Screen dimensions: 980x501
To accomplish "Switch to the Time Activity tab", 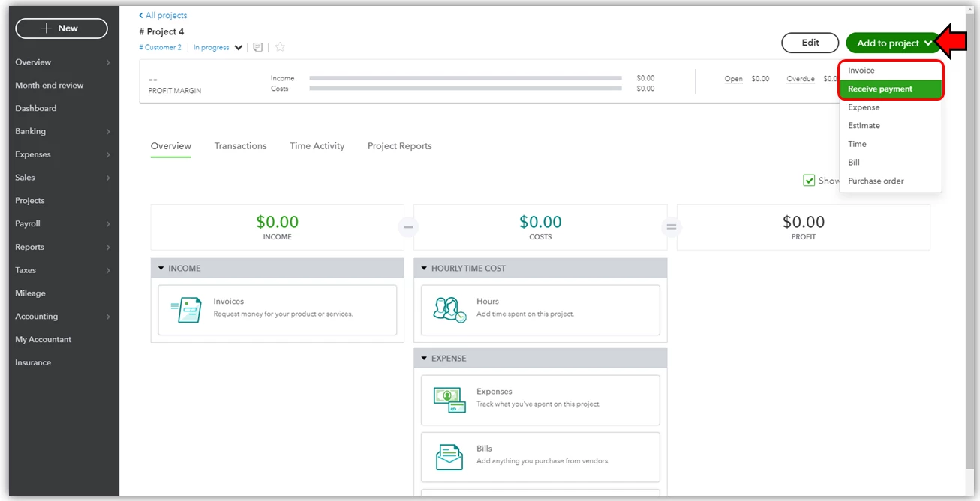I will (317, 146).
